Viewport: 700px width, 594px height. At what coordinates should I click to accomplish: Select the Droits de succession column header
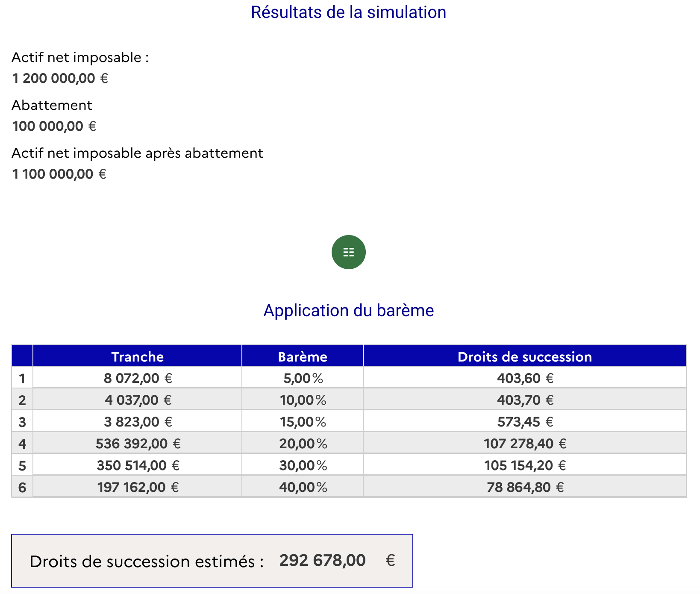524,356
